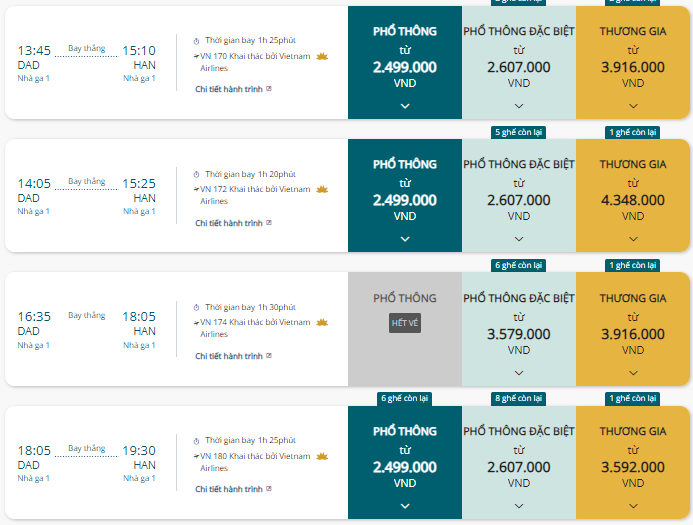Click external link icon for VN 174 itinerary details
Viewport: 693px width, 525px height.
pyautogui.click(x=269, y=356)
